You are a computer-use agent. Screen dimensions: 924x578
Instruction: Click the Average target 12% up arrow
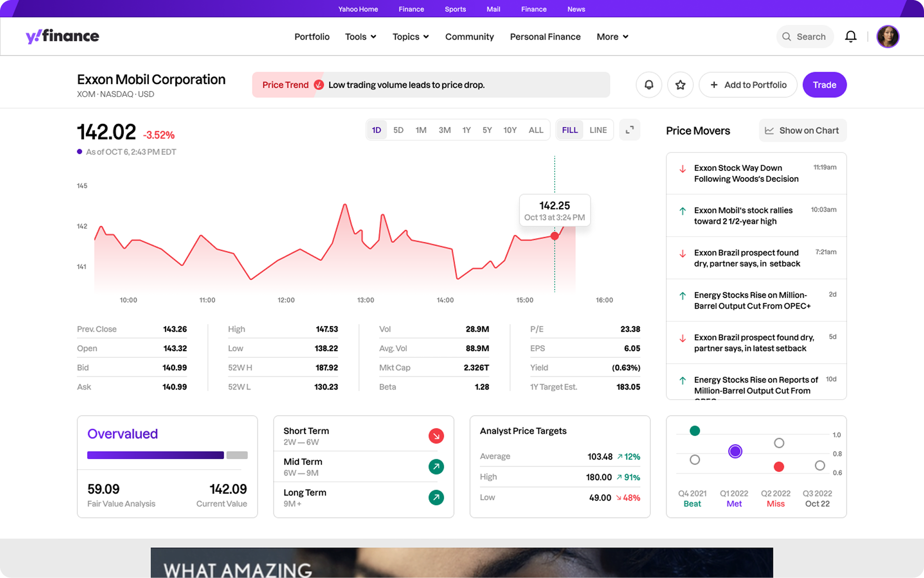[619, 456]
